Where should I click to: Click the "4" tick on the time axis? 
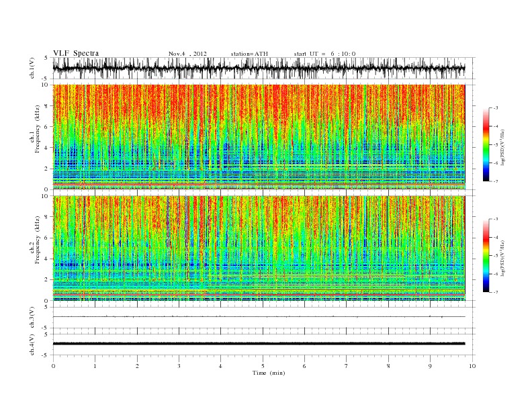220,366
